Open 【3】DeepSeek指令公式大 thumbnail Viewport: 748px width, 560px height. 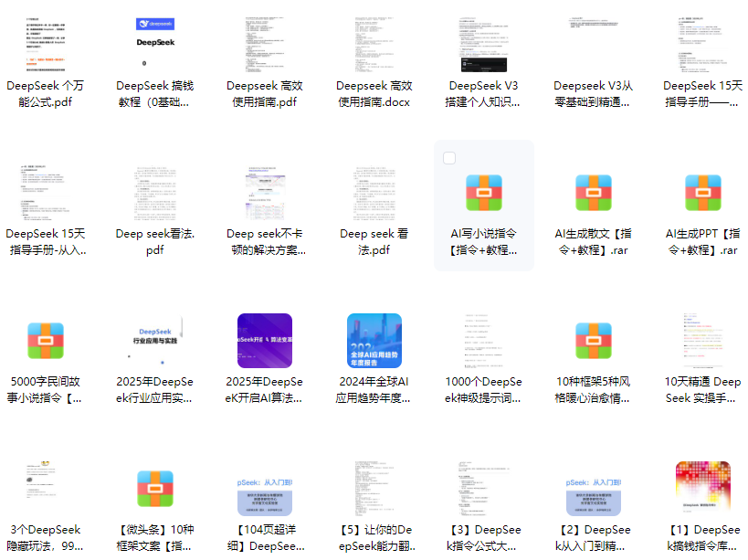[484, 489]
